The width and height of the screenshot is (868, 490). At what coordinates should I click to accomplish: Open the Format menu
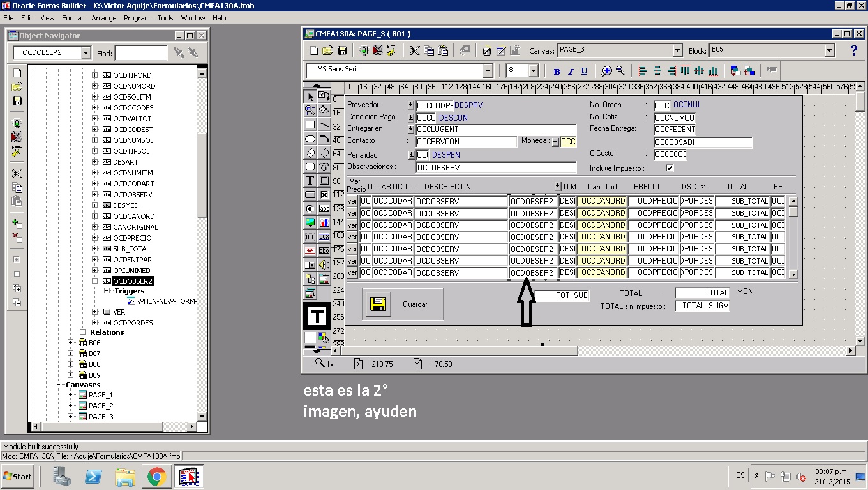coord(73,18)
